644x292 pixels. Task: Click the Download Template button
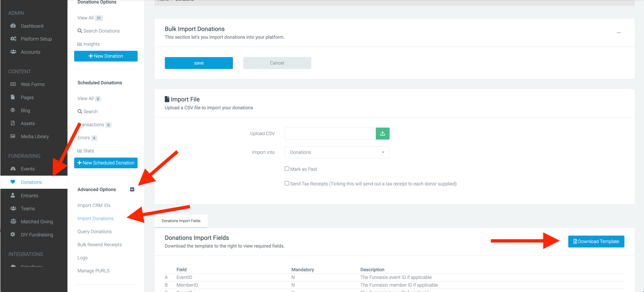[x=596, y=241]
